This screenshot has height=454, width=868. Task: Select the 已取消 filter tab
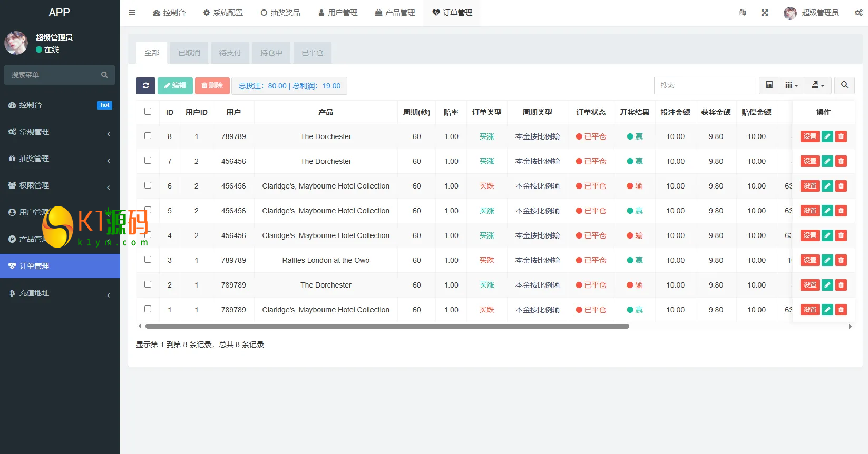click(189, 53)
